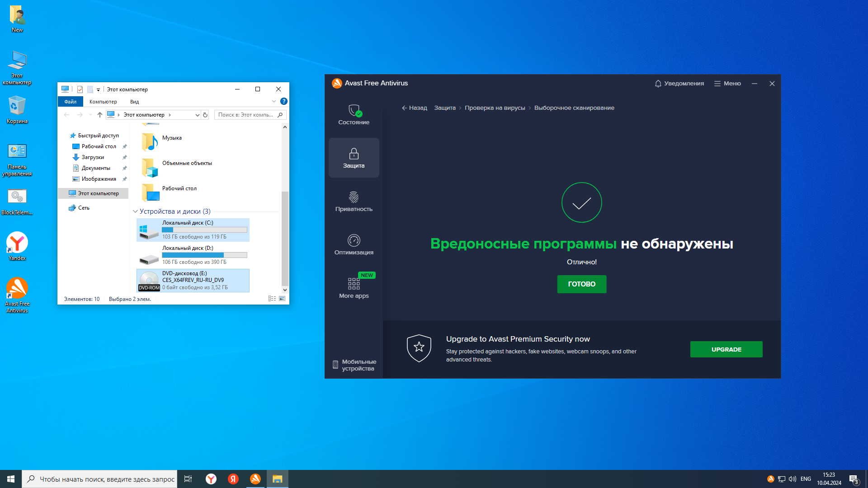
Task: Click the properties checkmark quick access button
Action: pos(80,89)
